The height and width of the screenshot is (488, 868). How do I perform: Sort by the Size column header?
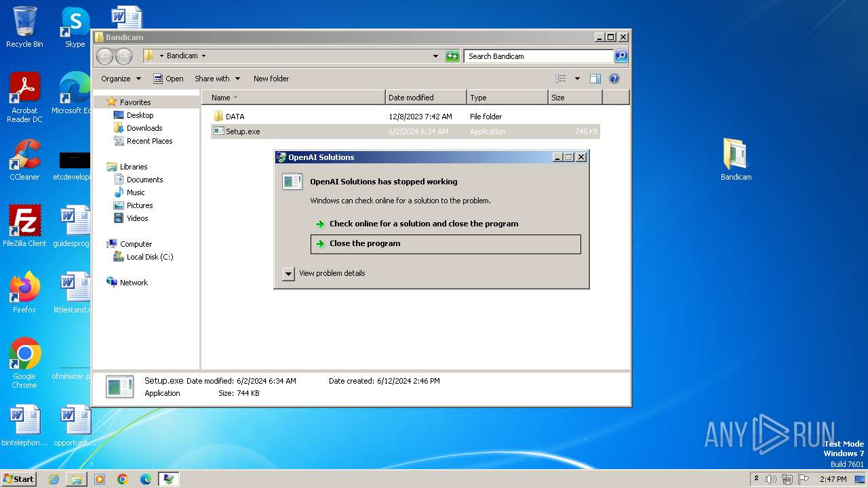575,98
